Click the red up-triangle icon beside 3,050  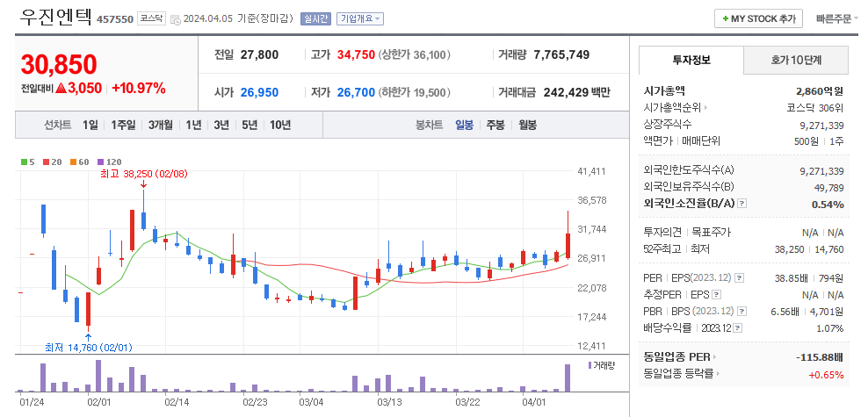[61, 88]
